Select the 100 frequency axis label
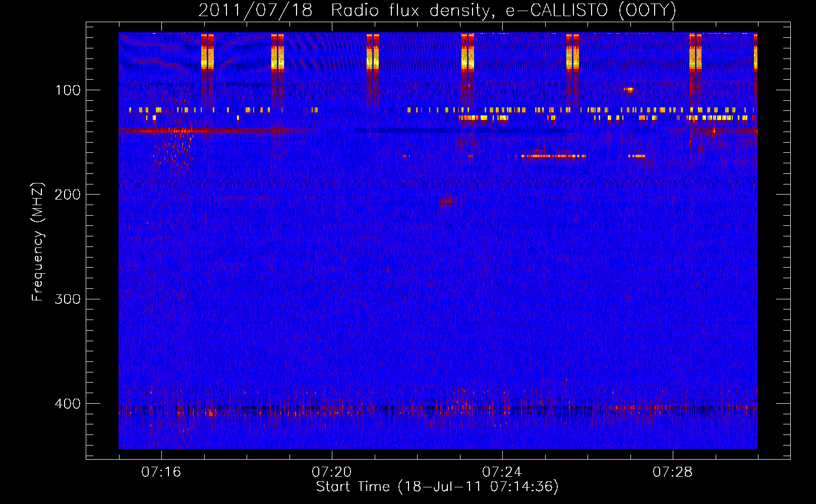The width and height of the screenshot is (816, 504). point(68,90)
